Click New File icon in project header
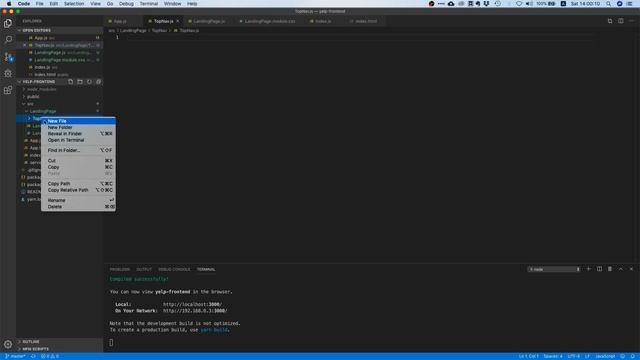Image resolution: width=640 pixels, height=360 pixels. pyautogui.click(x=71, y=82)
